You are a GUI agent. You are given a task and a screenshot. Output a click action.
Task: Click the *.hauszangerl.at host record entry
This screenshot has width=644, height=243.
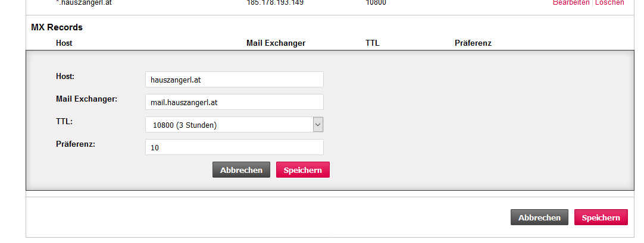coord(83,3)
